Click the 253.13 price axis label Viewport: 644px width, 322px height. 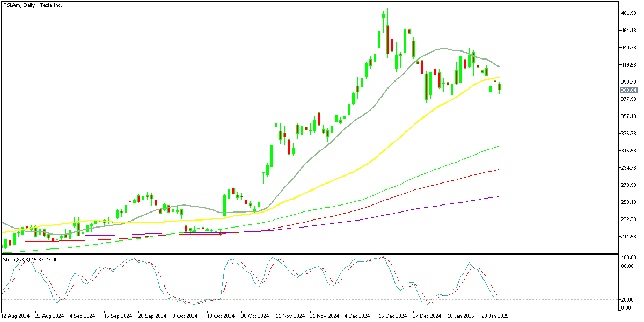(x=628, y=202)
